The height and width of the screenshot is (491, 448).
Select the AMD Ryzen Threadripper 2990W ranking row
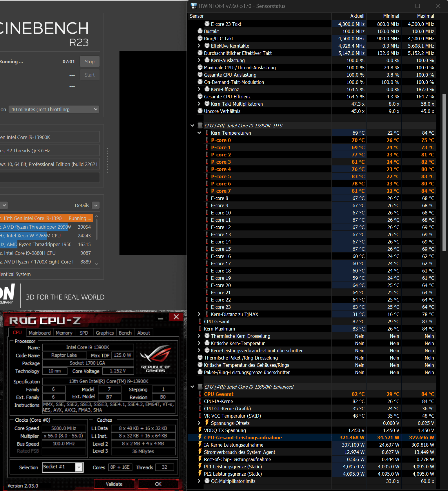click(x=46, y=227)
